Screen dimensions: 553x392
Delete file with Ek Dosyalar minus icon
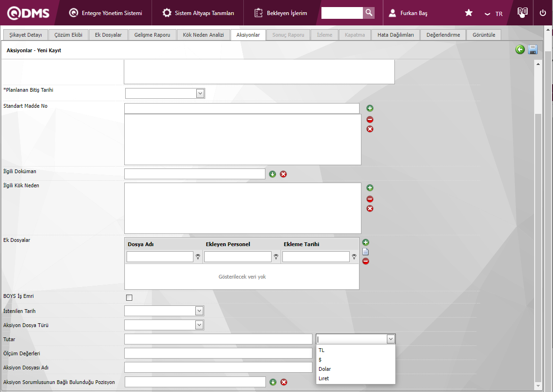point(366,261)
